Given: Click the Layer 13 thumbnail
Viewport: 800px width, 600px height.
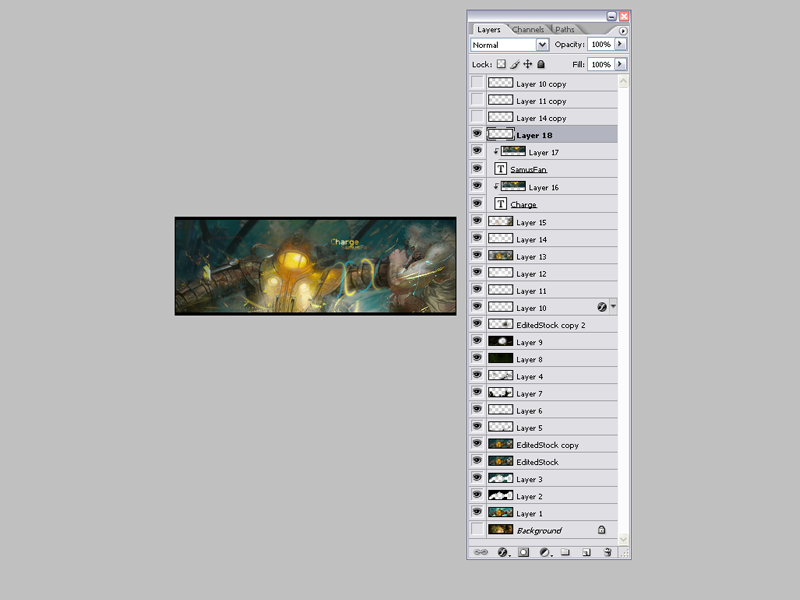Looking at the screenshot, I should [500, 256].
